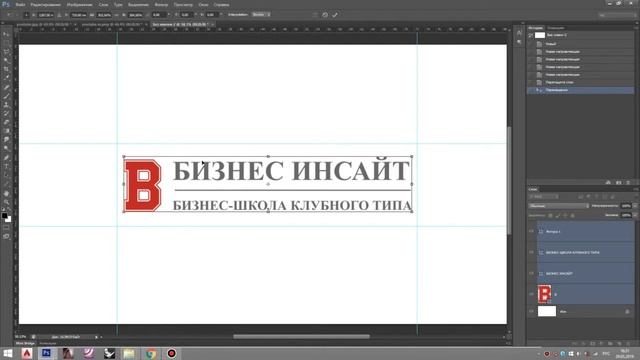Toggle visibility of the Фигура 1 layer

(x=531, y=231)
